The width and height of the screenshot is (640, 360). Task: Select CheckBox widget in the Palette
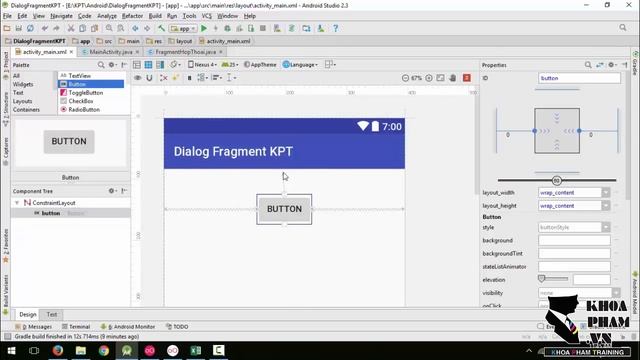81,101
